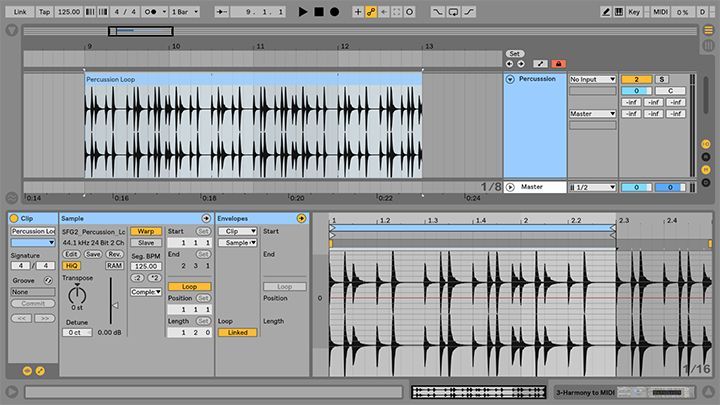Open the Clip envelope device chooser
The width and height of the screenshot is (720, 405).
tap(237, 231)
